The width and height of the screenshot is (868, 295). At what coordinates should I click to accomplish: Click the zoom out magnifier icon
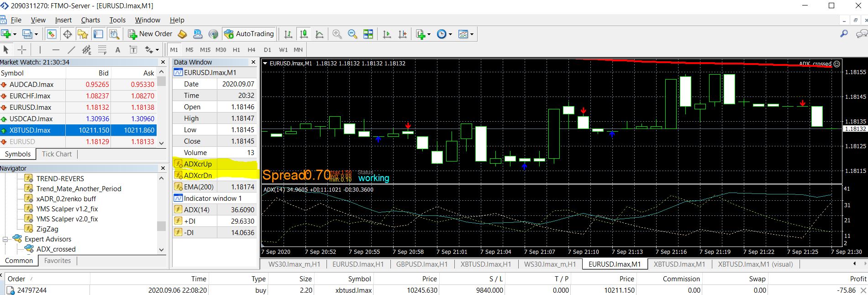(352, 34)
